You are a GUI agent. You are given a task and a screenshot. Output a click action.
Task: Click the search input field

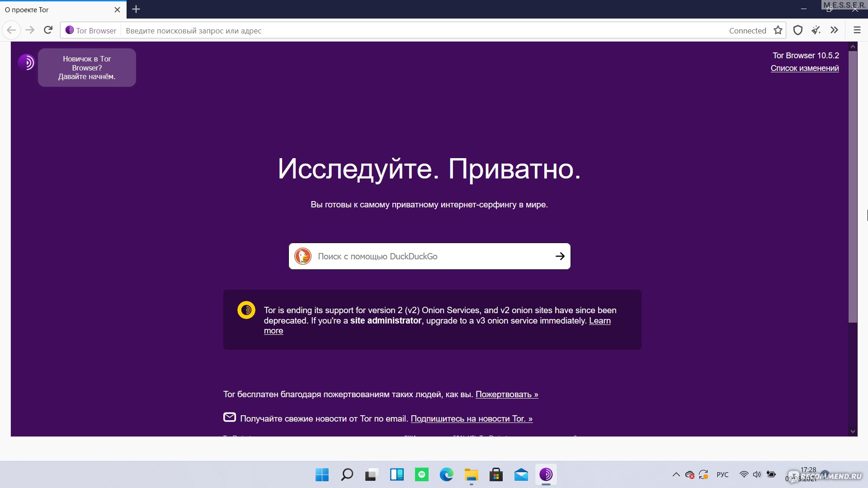click(429, 256)
